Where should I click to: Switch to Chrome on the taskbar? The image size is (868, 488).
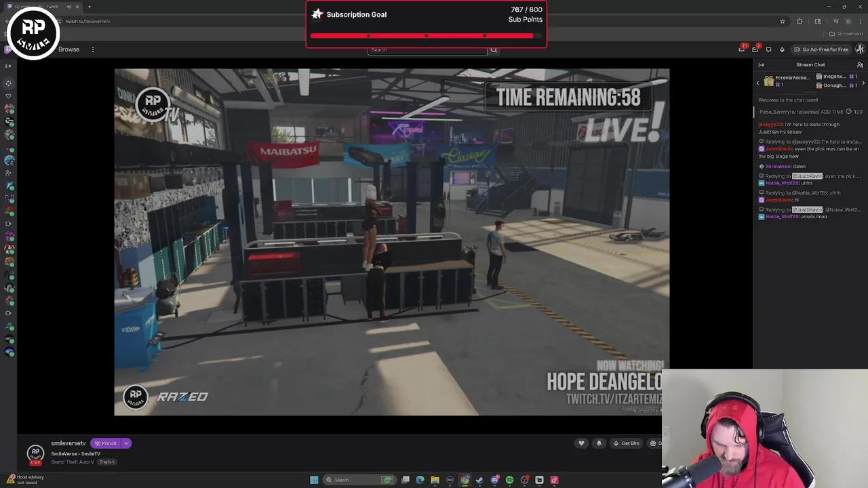tap(465, 480)
